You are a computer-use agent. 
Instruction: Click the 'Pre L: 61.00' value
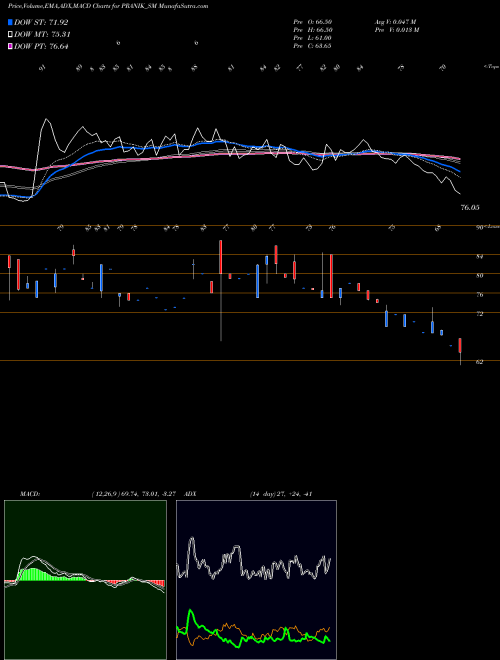coord(312,38)
